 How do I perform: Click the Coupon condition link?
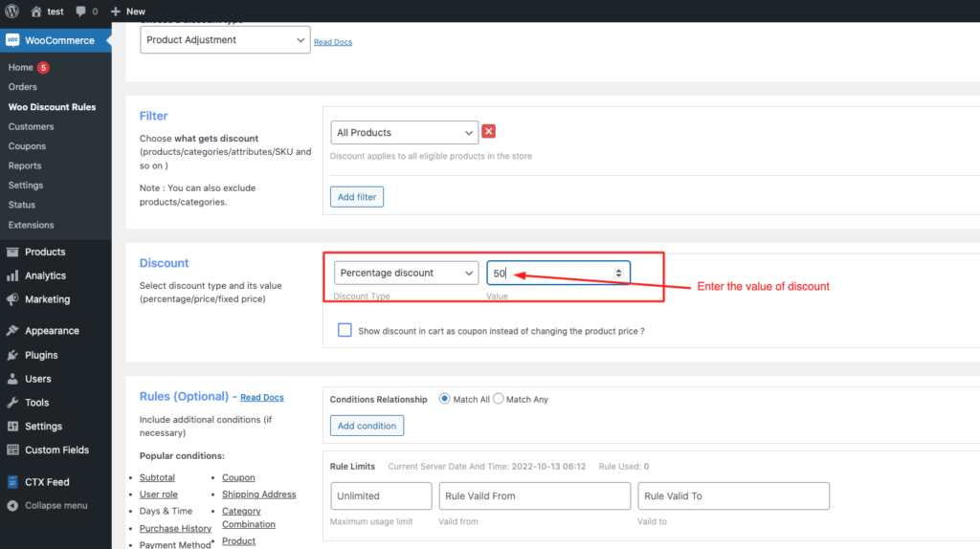(238, 477)
